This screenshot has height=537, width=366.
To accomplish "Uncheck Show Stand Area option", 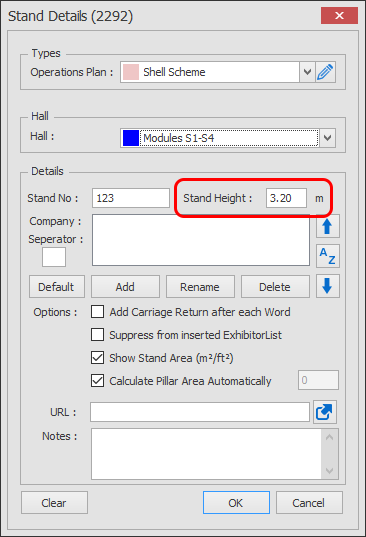I will coord(98,358).
